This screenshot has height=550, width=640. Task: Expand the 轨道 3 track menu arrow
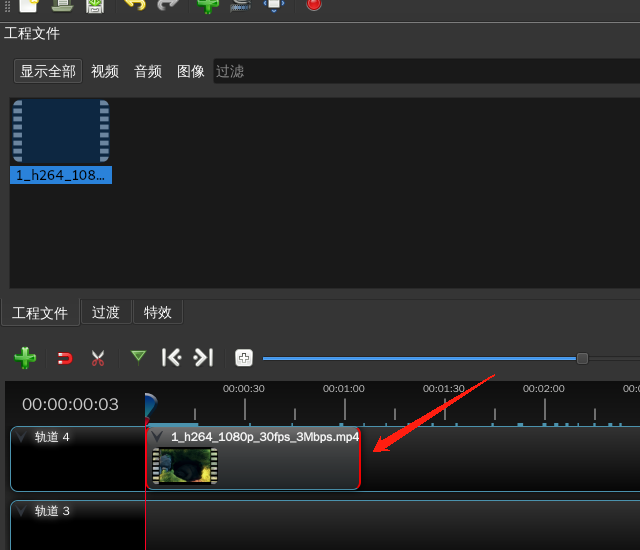coord(22,511)
